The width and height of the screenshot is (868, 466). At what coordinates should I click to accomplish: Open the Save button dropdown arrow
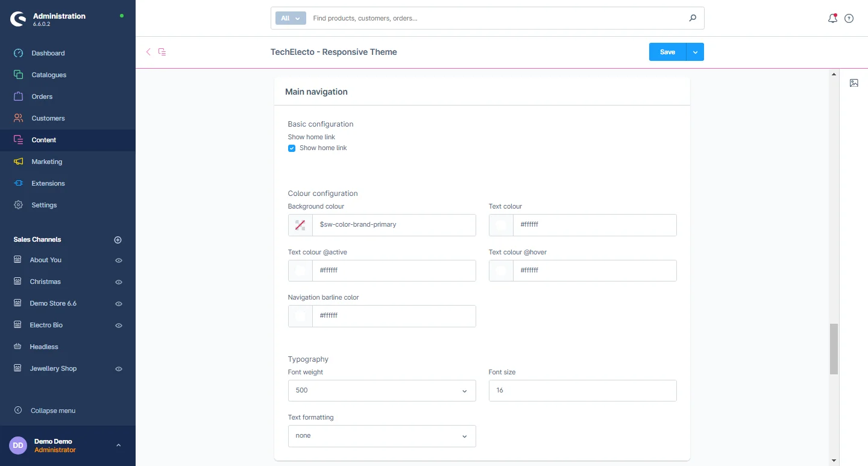[x=695, y=52]
